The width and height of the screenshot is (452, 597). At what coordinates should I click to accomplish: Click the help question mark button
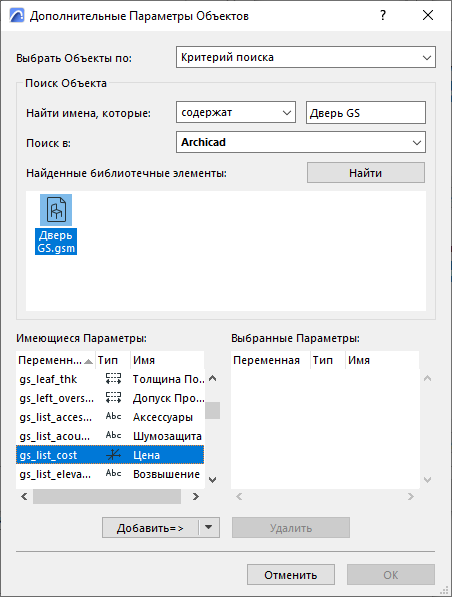[383, 15]
